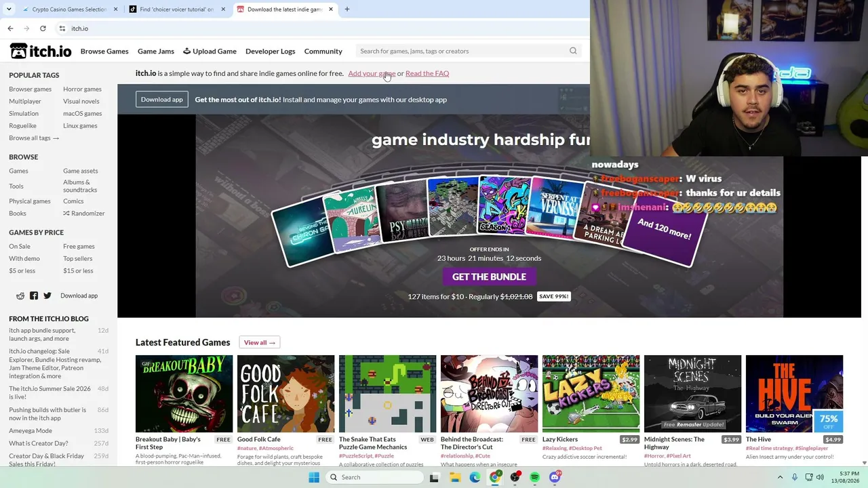Follow the 'Add your game' link

372,73
